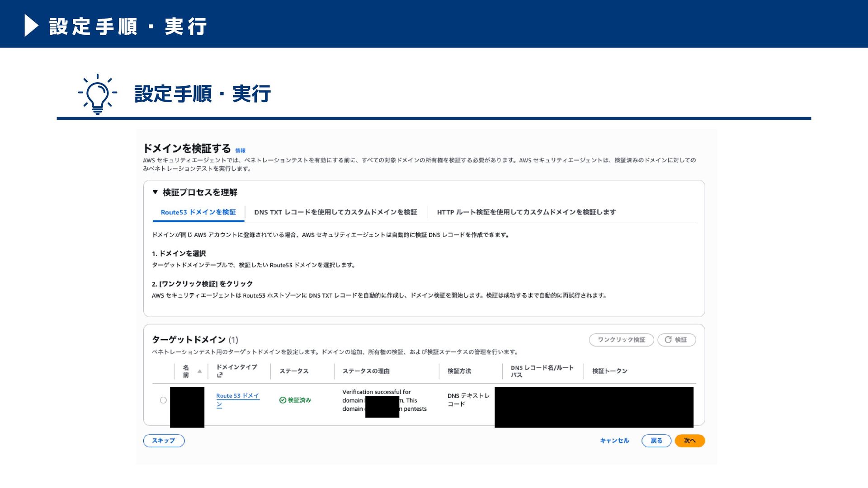Screen dimensions: 868x488
Task: Click the 2. [ワンクリック検証] をクリック heading
Action: pyautogui.click(x=202, y=284)
